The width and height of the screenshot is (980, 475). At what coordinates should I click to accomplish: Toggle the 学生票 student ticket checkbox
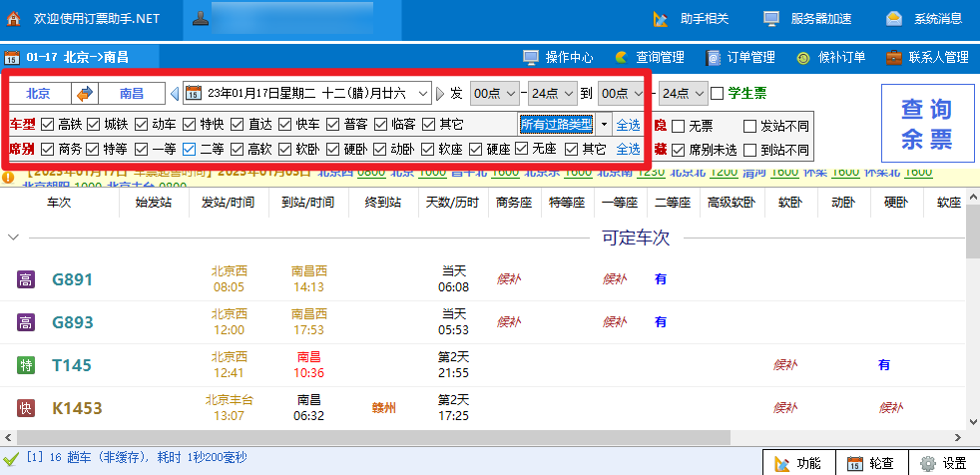pos(717,94)
